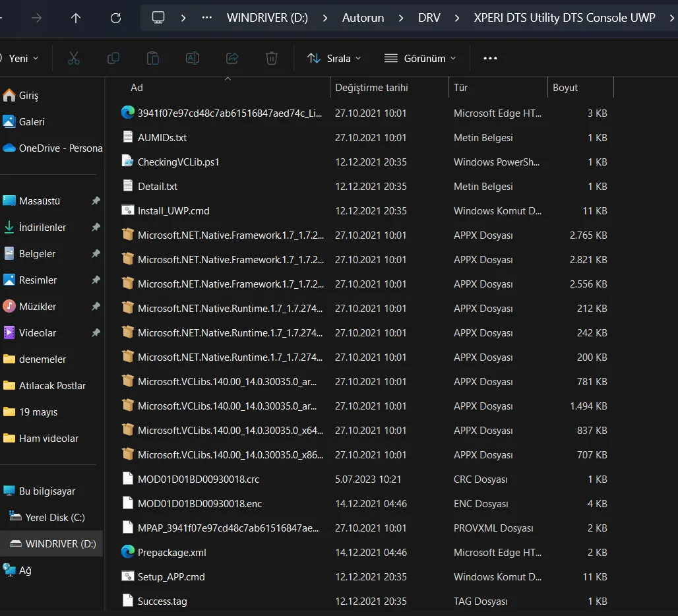
Task: Sort by Değiştirme tarihi column header
Action: click(x=371, y=87)
